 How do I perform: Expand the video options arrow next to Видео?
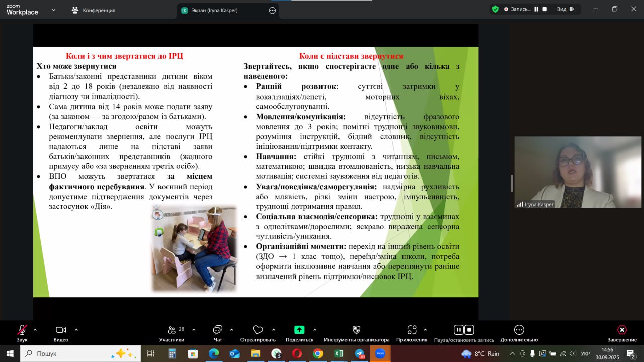click(76, 330)
